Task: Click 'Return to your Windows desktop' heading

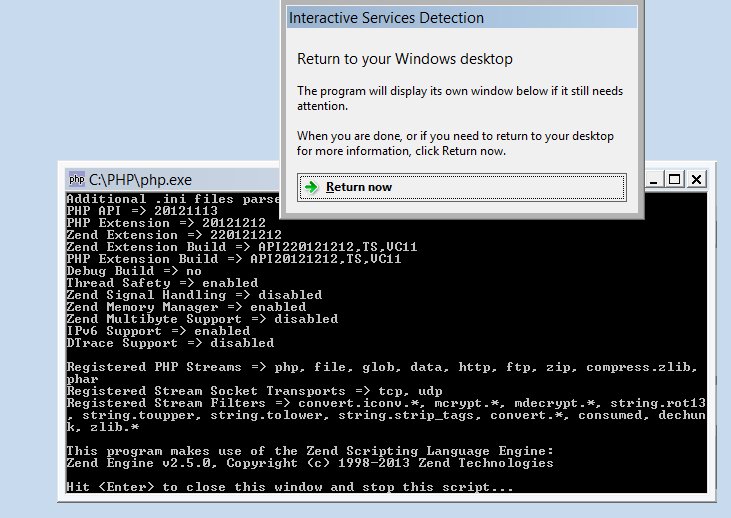Action: tap(405, 59)
